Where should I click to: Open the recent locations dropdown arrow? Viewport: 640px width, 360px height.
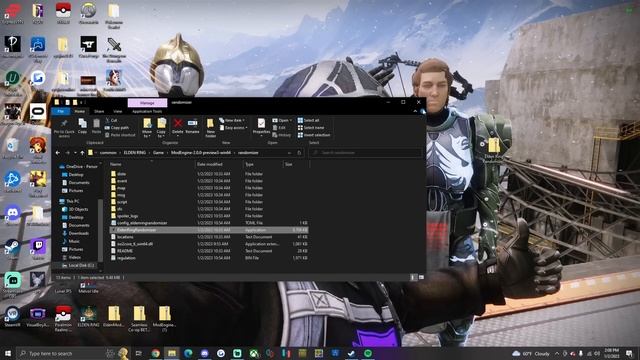click(75, 153)
